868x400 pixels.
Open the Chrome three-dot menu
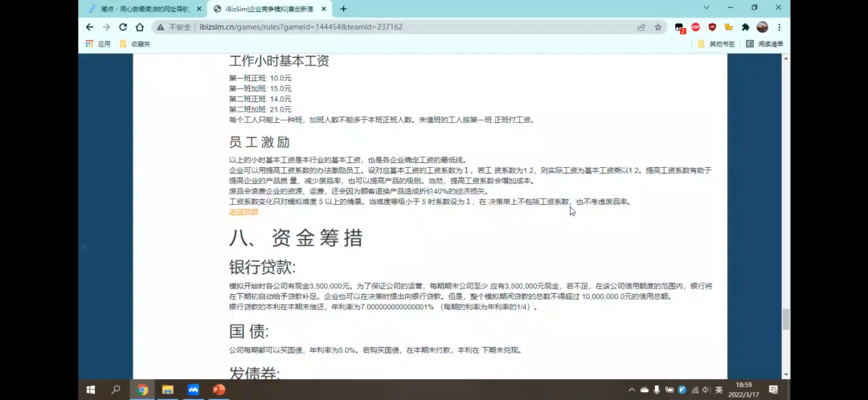[x=779, y=27]
